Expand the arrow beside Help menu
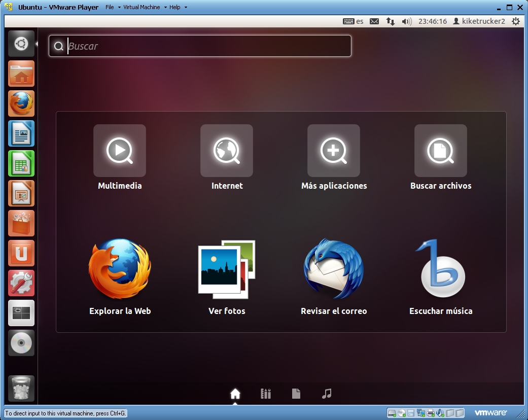 point(186,8)
